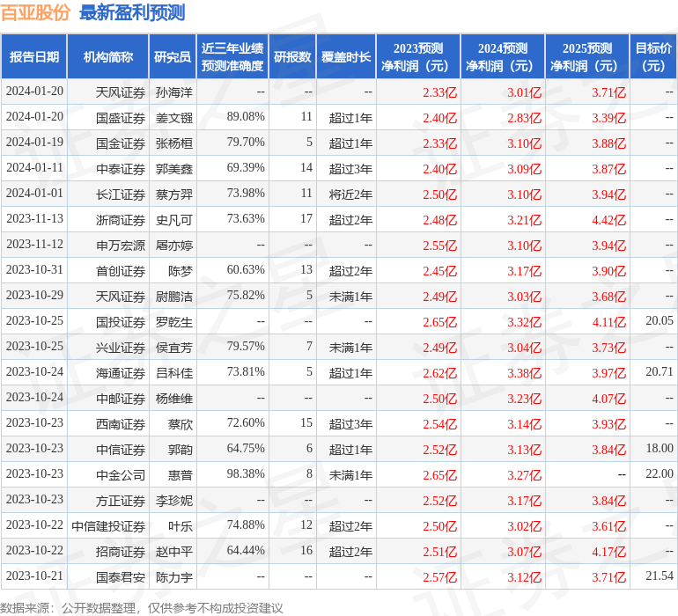Select the 98.38% accuracy value
Viewport: 678px width, 616px height.
tap(246, 473)
